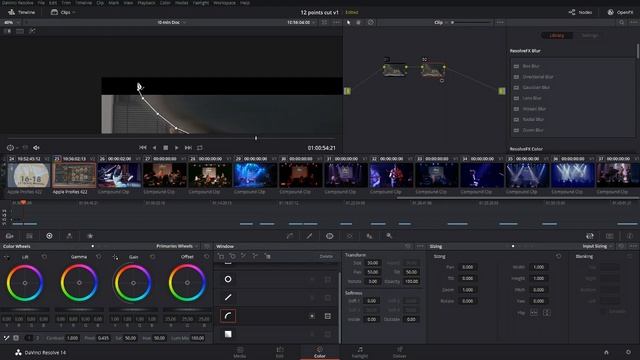The image size is (640, 360).
Task: Open viewer timecode display dropdown
Action: [x=301, y=22]
